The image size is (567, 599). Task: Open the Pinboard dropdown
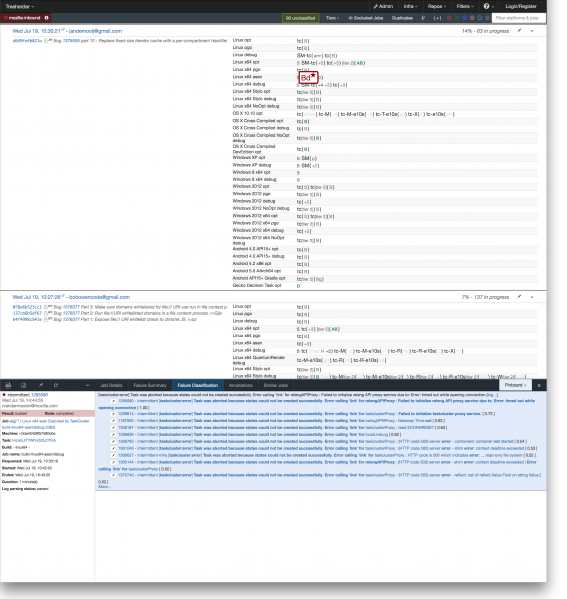click(515, 385)
